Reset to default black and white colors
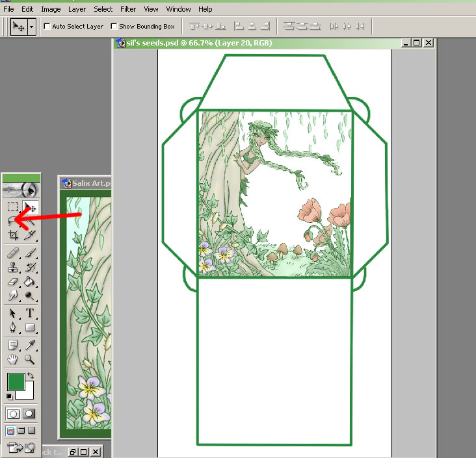The width and height of the screenshot is (476, 458). (9, 396)
